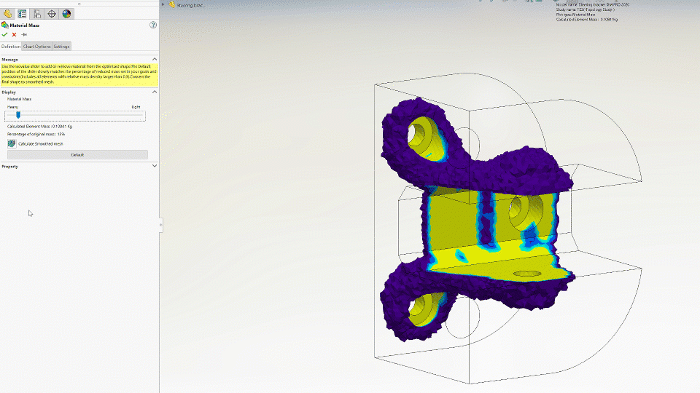Collapse the Message section
Image resolution: width=700 pixels, height=393 pixels.
[154, 59]
